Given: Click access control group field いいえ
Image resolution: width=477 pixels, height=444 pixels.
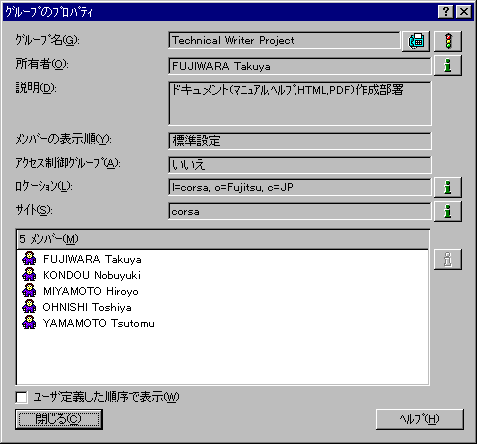Looking at the screenshot, I should [300, 165].
